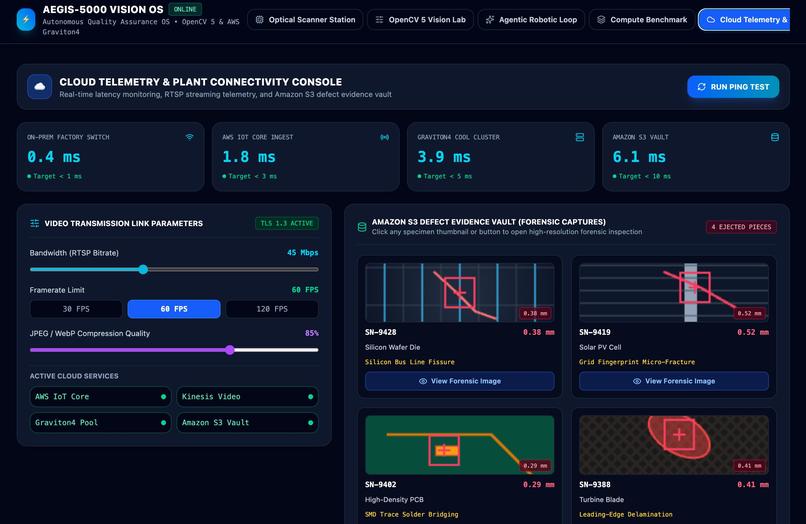This screenshot has height=524, width=806.
Task: Click the Grid Fingerprint Micro-Fracture label
Action: [637, 362]
